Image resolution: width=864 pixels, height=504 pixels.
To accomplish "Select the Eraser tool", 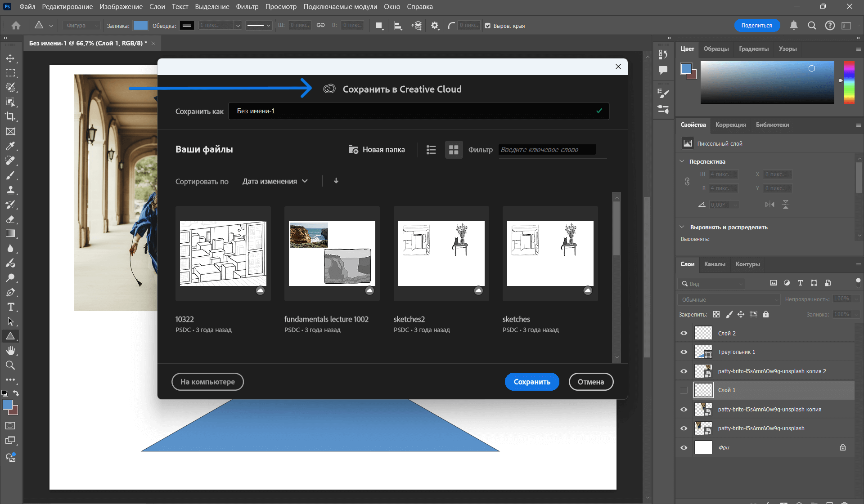I will point(10,219).
